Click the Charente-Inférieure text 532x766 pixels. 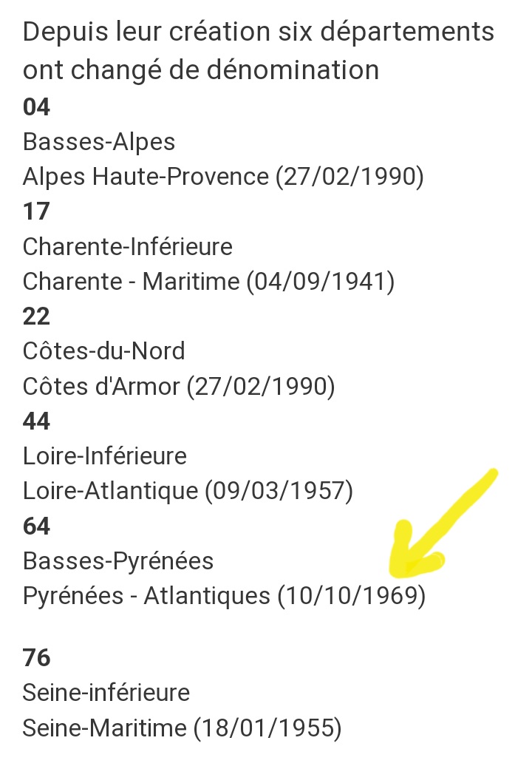(x=128, y=247)
